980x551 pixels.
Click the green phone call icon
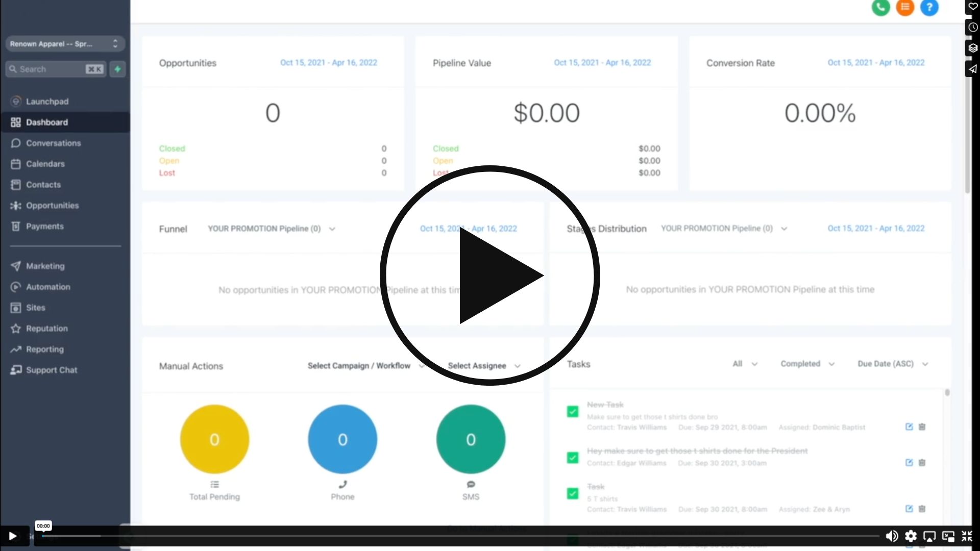(880, 7)
